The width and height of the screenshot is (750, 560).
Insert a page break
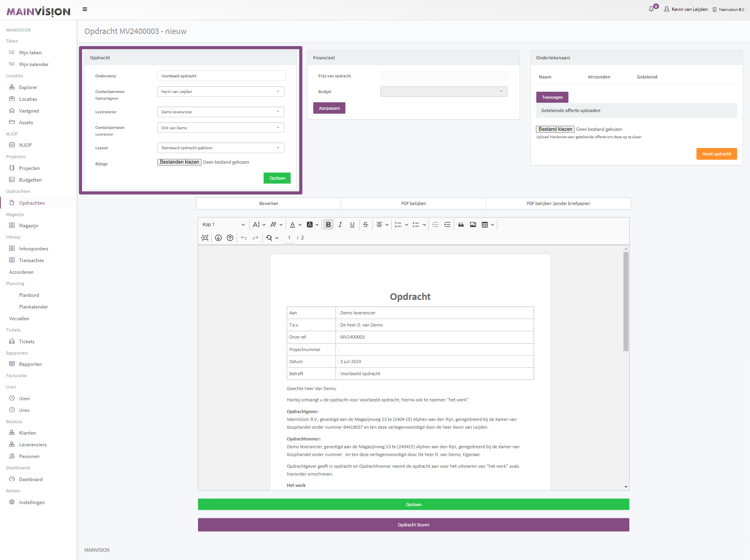point(205,238)
